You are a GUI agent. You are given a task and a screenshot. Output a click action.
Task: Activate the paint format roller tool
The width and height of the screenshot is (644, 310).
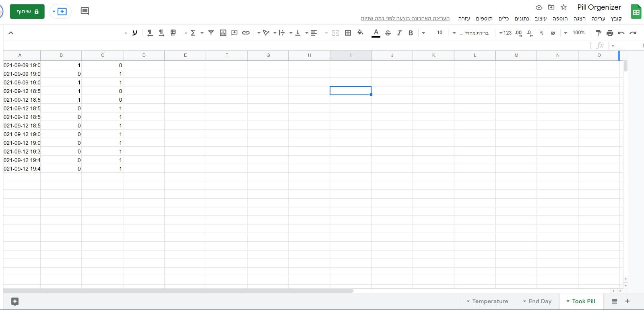(599, 33)
